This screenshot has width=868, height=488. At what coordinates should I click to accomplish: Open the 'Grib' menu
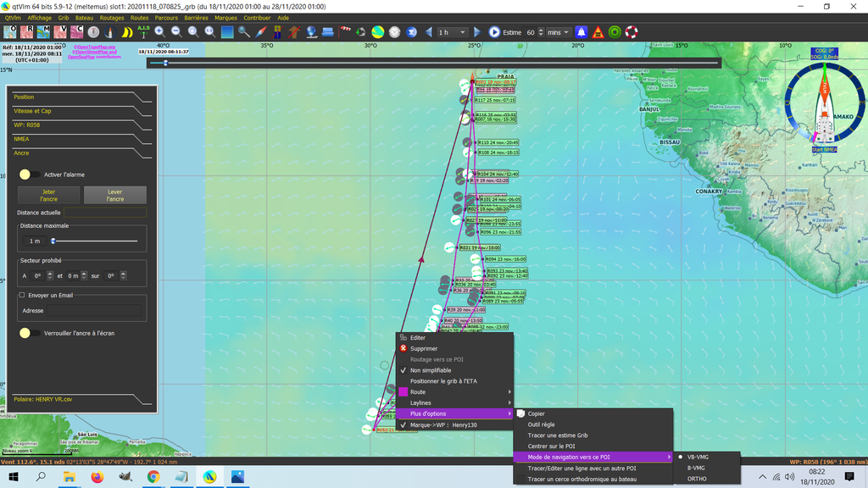click(64, 18)
